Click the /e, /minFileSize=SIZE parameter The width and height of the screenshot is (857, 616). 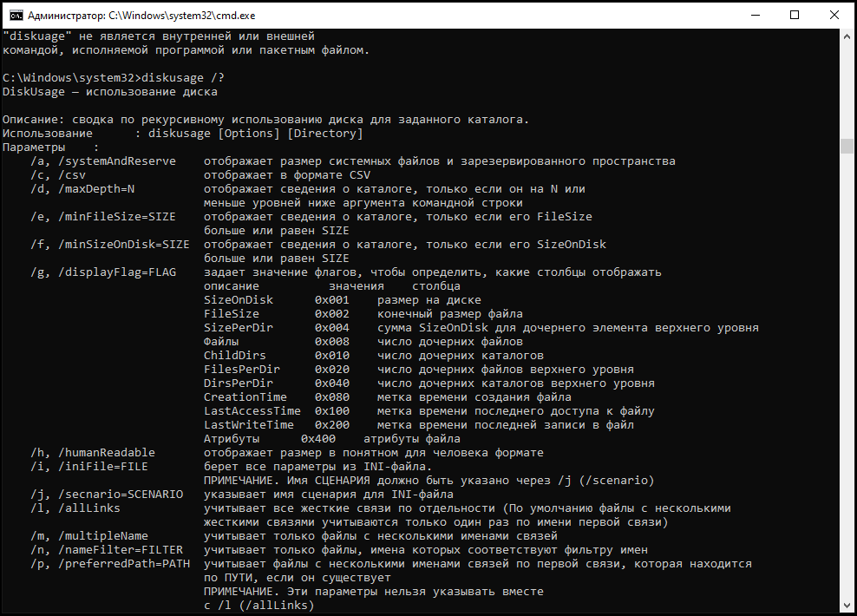[103, 216]
